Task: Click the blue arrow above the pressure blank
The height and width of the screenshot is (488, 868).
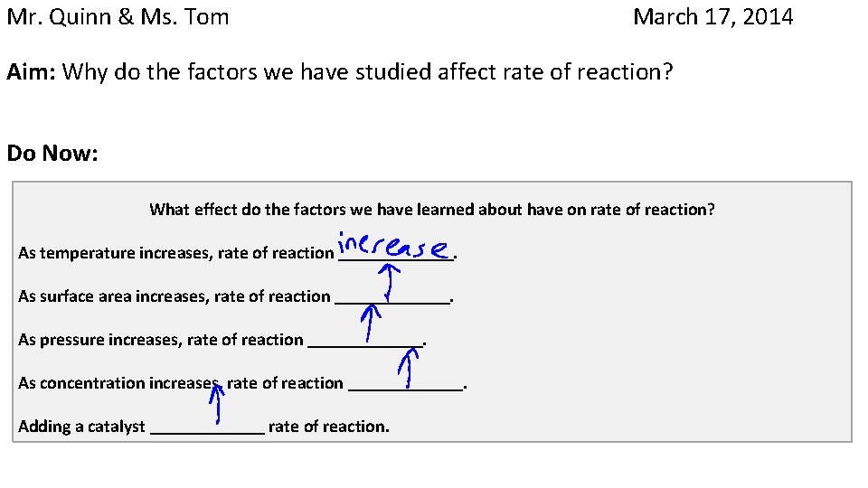Action: coord(371,324)
